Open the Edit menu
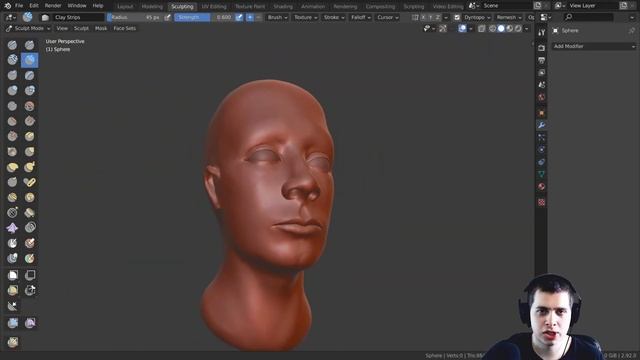The image size is (640, 360). coord(34,6)
